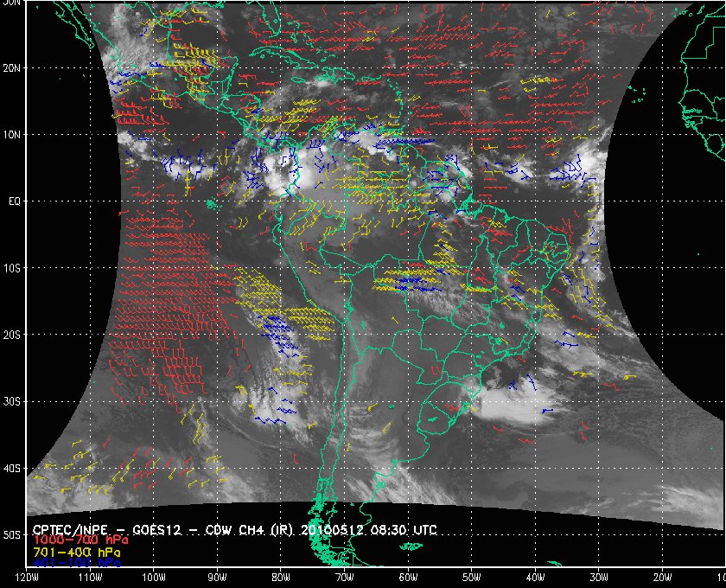The image size is (726, 588).
Task: Click the 08:30 UTC time stamp
Action: tap(404, 530)
